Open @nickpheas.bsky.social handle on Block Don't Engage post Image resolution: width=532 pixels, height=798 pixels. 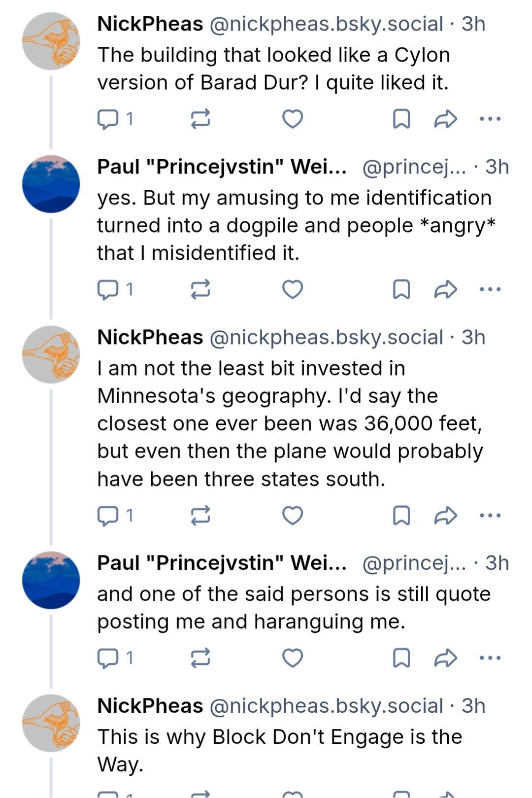(326, 706)
